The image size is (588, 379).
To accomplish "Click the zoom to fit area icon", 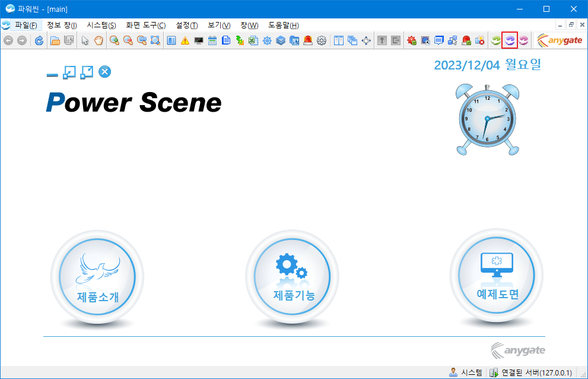I will click(155, 40).
